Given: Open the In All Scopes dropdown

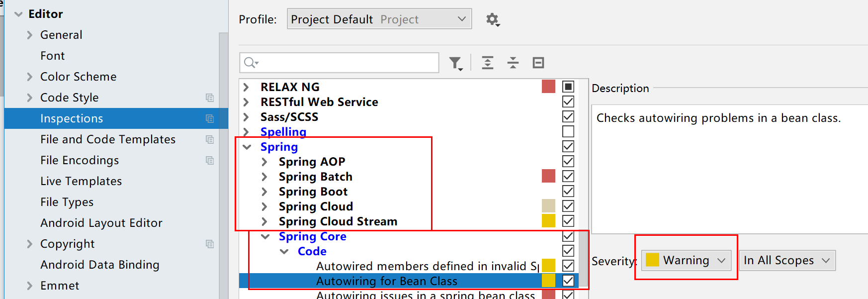Looking at the screenshot, I should [x=787, y=260].
